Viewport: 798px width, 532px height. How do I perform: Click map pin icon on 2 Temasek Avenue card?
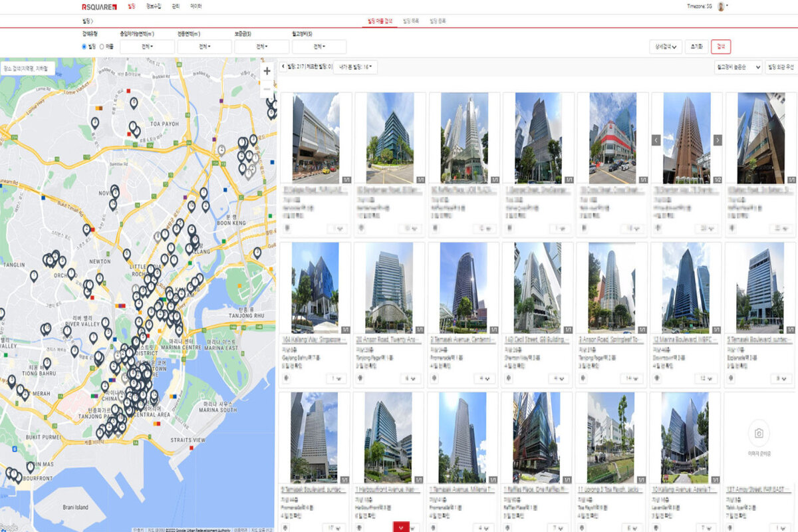coord(435,378)
